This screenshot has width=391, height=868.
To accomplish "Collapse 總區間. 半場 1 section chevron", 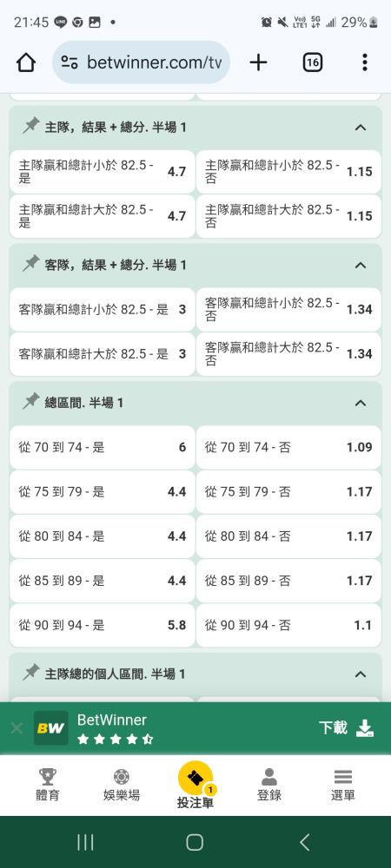I will (360, 403).
